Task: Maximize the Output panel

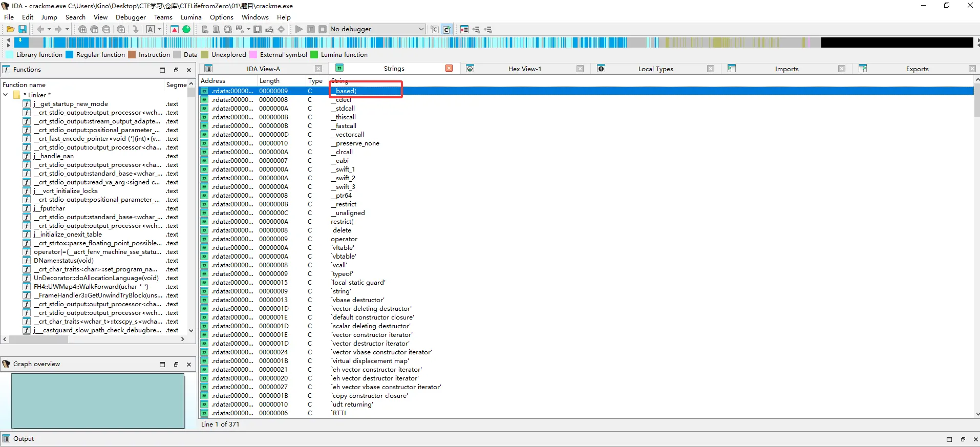Action: (949, 439)
